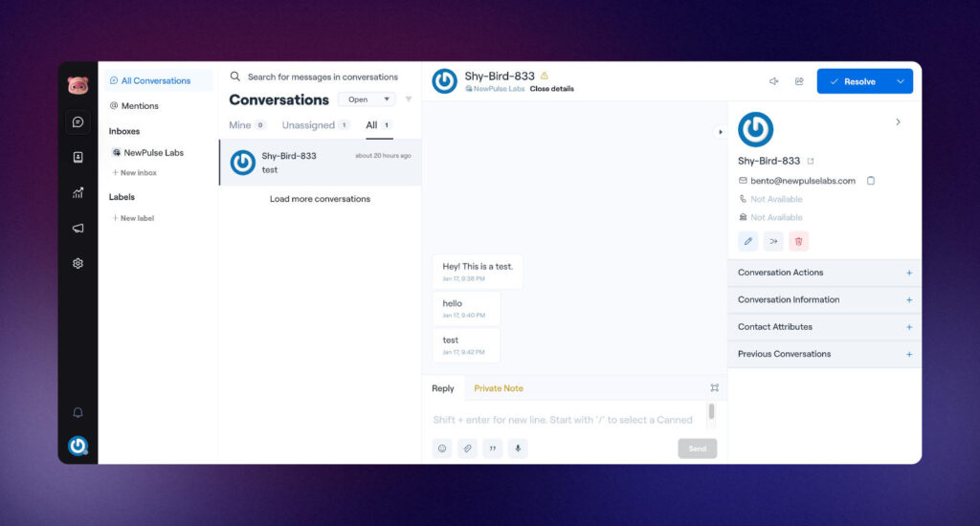Select the Reply tab
Screen dimensions: 980x526
tap(443, 388)
